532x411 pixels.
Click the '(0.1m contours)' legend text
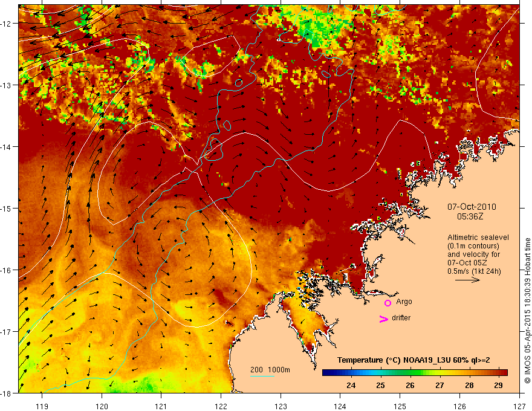(473, 246)
